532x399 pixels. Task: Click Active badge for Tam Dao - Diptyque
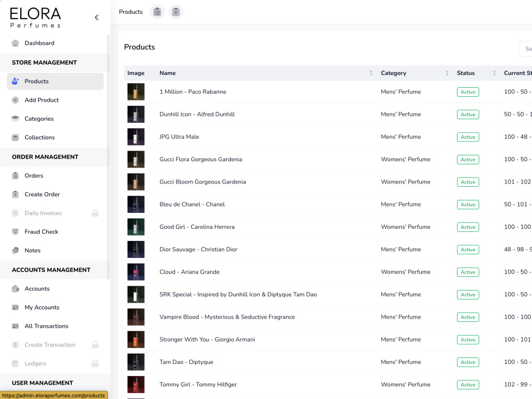tap(468, 362)
